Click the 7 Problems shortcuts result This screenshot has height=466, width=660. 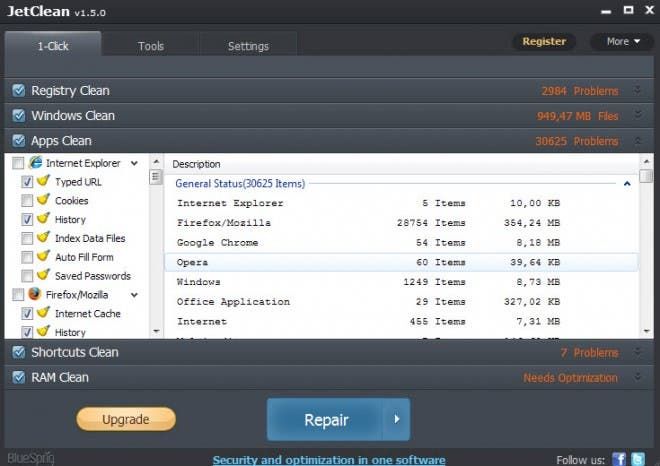click(x=589, y=352)
